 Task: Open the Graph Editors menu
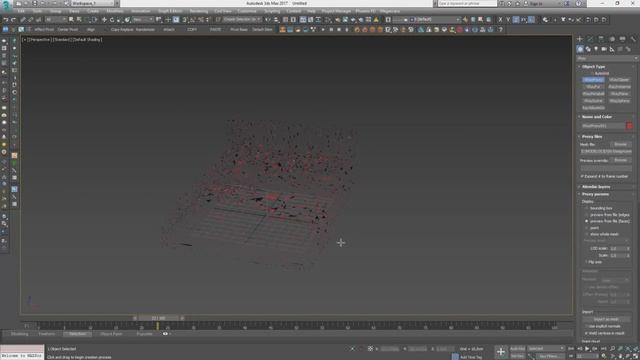click(x=170, y=11)
